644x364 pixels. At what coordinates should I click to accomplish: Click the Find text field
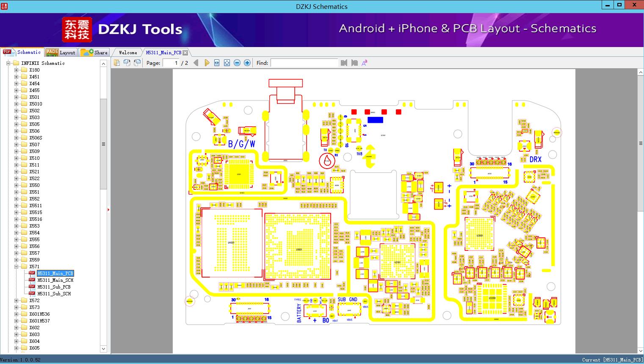(x=304, y=63)
